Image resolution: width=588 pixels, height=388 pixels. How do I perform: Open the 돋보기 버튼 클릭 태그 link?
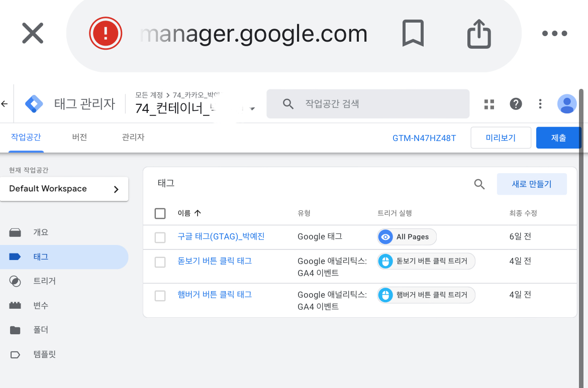215,261
